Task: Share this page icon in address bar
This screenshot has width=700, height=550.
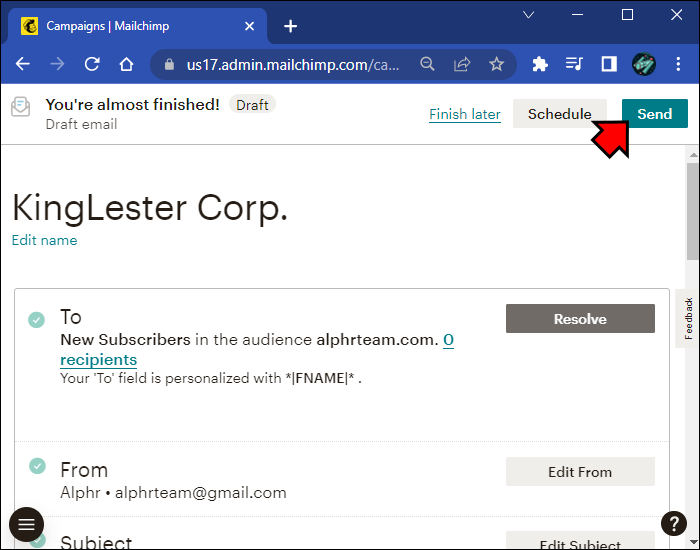Action: click(462, 64)
